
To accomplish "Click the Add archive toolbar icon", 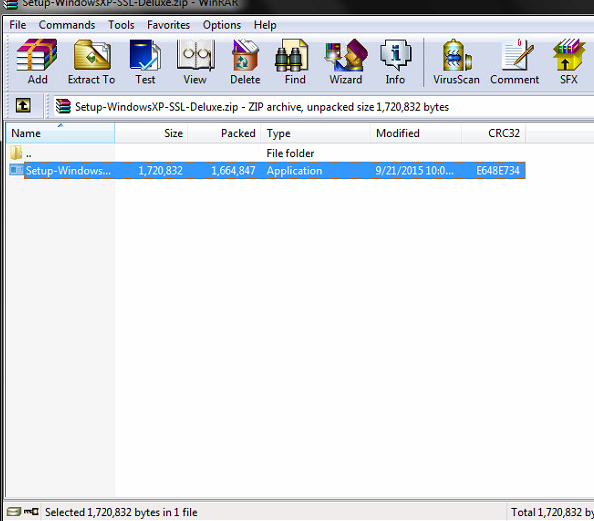I will pyautogui.click(x=37, y=62).
